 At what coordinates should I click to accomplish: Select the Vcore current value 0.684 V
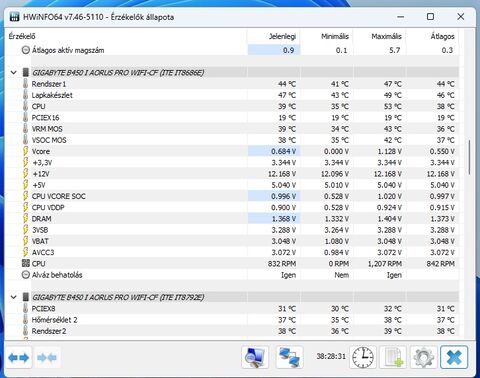283,151
